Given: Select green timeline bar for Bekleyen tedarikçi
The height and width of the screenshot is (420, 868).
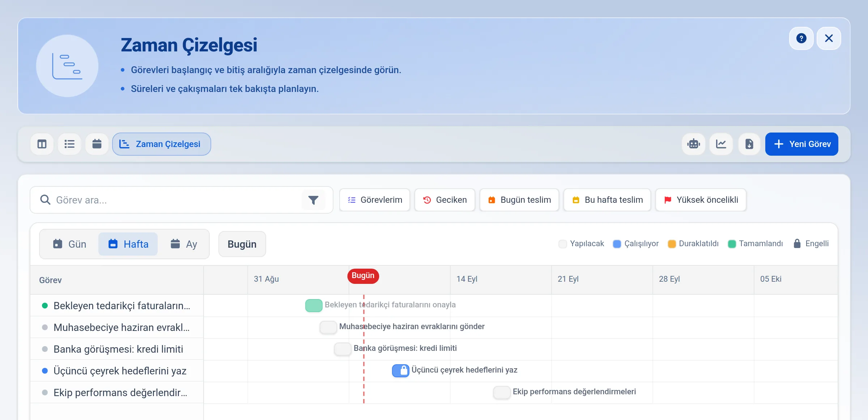Looking at the screenshot, I should (x=314, y=306).
